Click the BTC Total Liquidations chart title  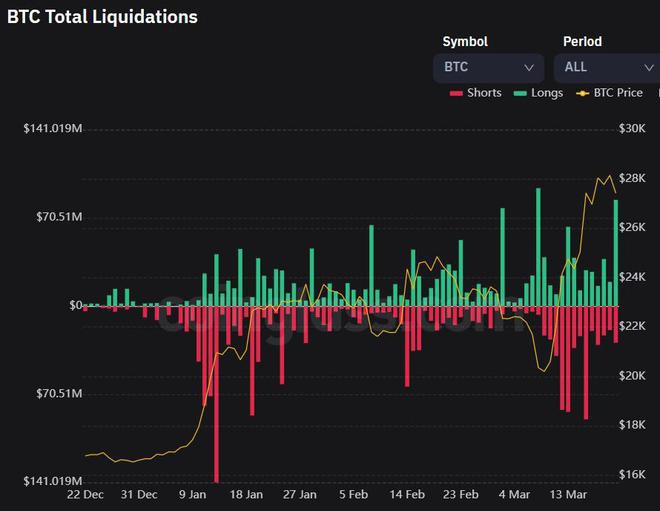[x=102, y=17]
